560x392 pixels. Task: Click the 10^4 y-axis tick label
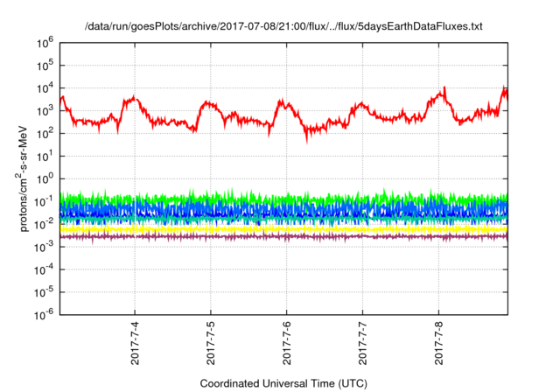pos(45,87)
